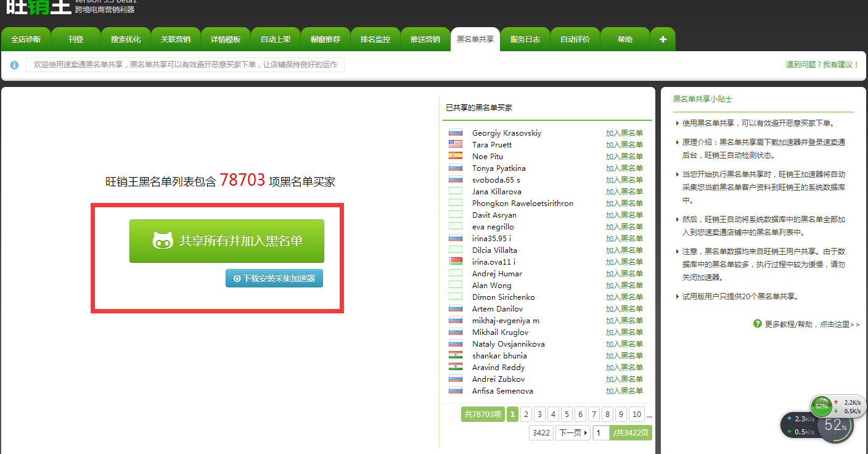Screen dimensions: 868x454
Task: Click the Spain flag beside Noe Pitu
Action: pyautogui.click(x=456, y=156)
